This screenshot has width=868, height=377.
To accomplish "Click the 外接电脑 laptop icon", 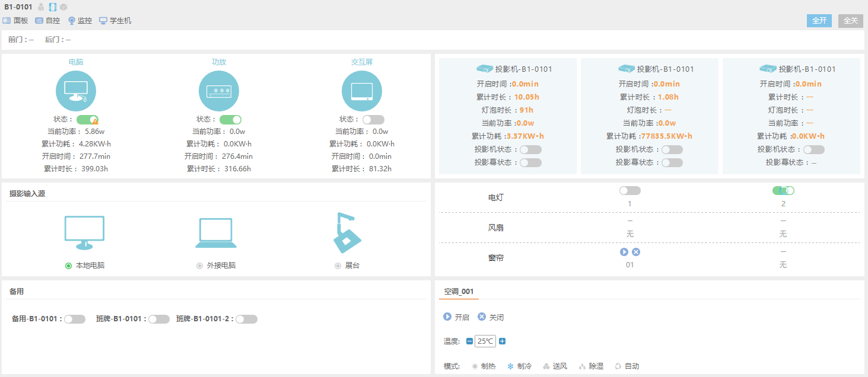I will click(216, 233).
